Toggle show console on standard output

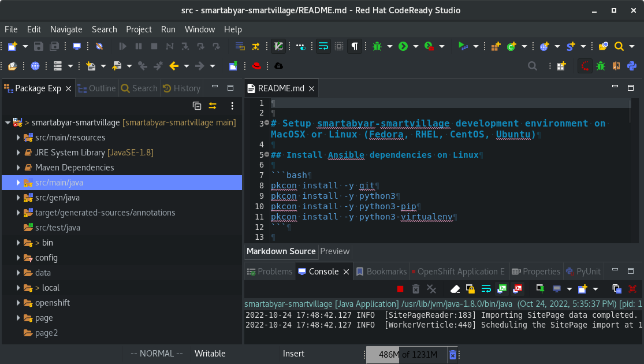point(502,289)
